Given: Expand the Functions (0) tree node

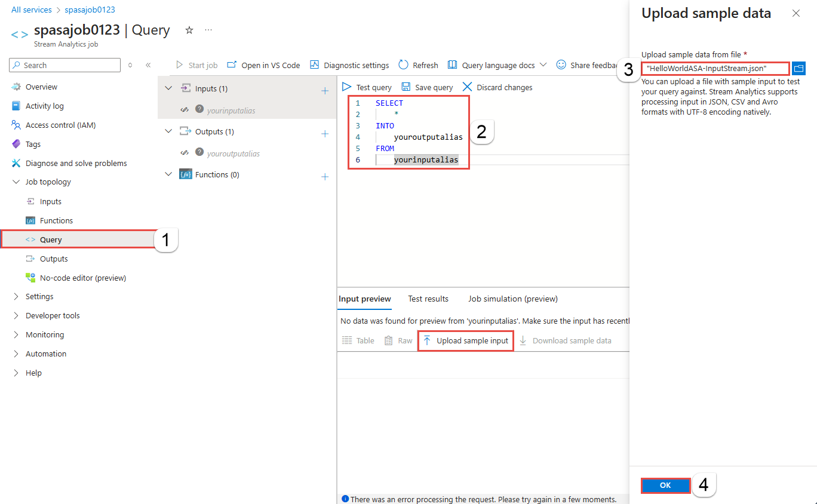Looking at the screenshot, I should (168, 174).
